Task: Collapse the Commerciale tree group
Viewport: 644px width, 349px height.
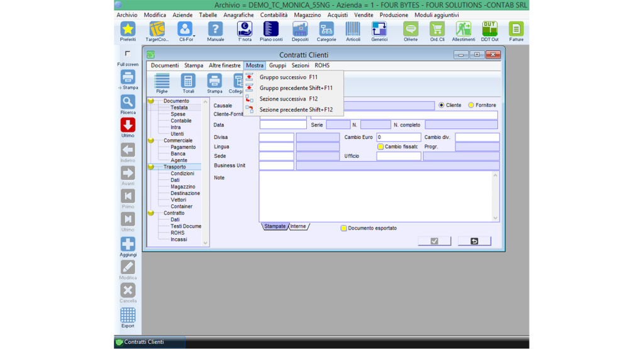Action: point(151,140)
